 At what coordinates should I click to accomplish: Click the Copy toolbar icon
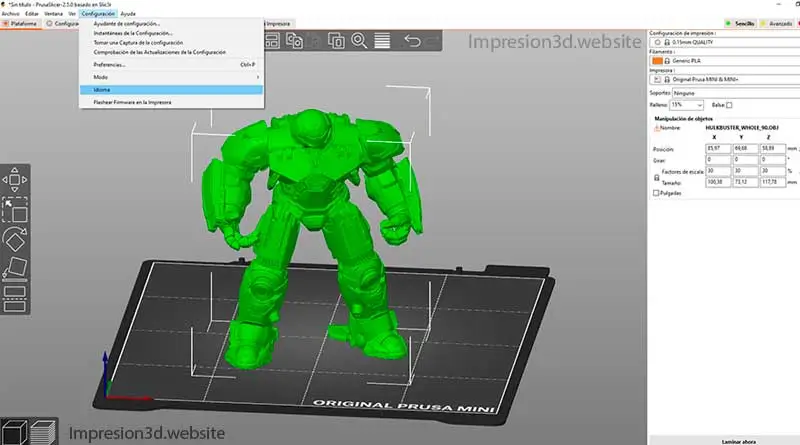coord(294,41)
